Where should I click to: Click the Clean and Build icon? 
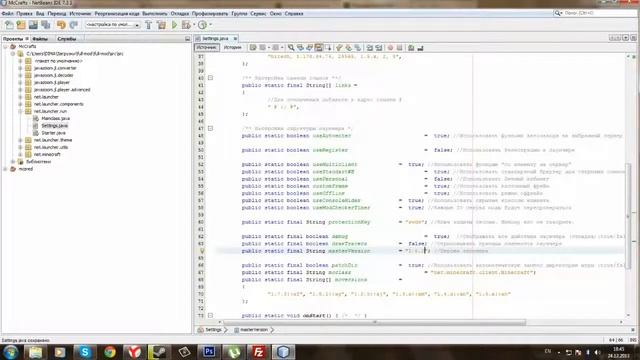[x=162, y=25]
